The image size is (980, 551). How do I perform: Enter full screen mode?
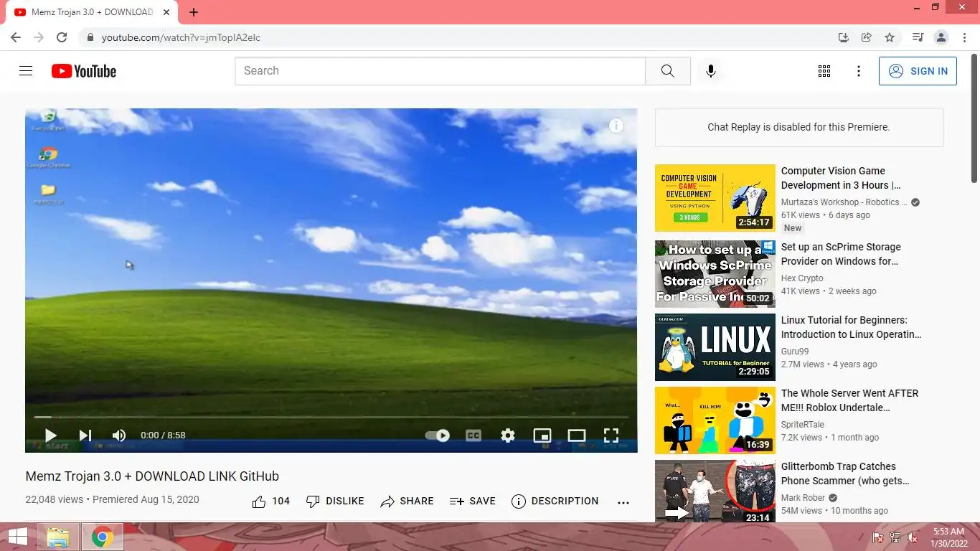[611, 435]
